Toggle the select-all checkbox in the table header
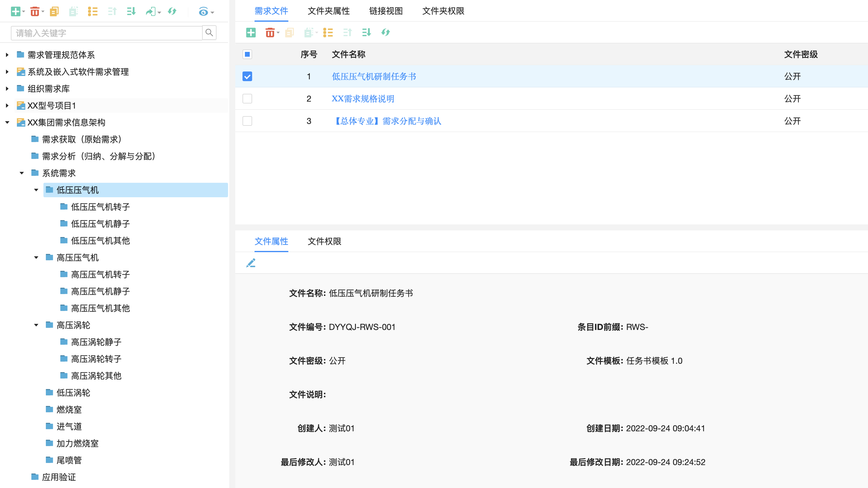Screen dimensions: 868x488 (x=247, y=54)
